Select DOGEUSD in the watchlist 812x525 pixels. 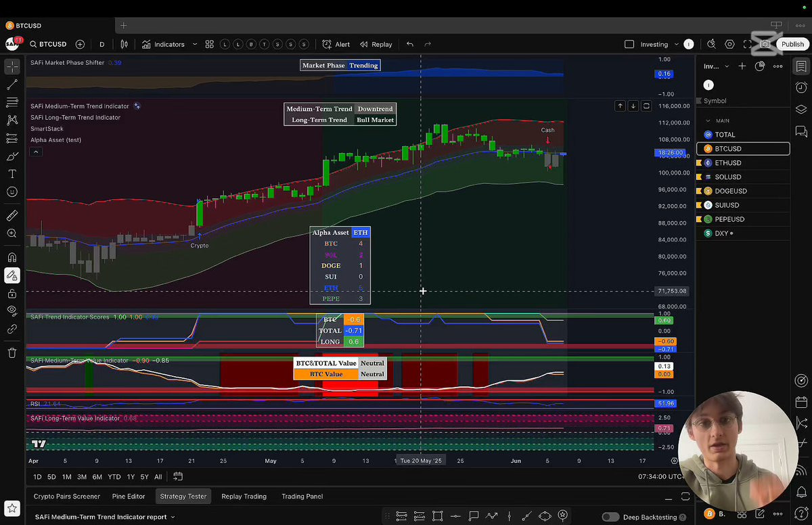pos(743,191)
